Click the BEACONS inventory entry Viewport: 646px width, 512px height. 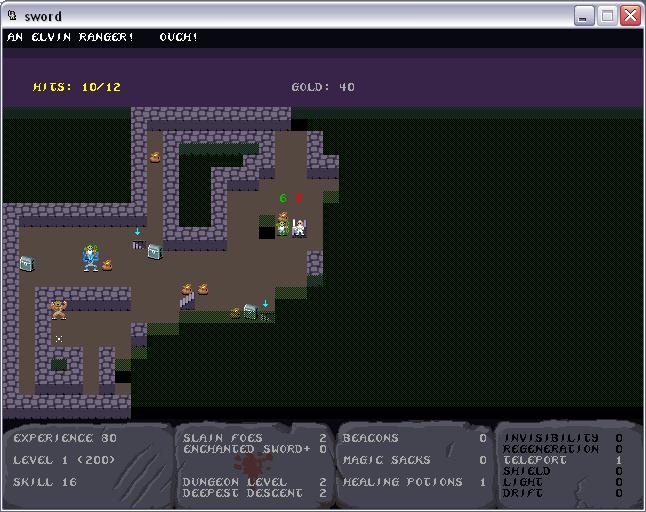point(414,438)
